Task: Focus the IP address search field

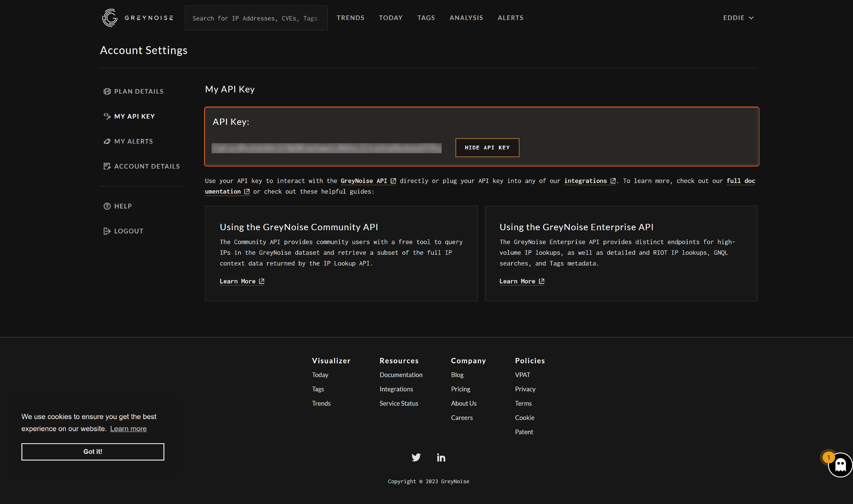Action: tap(256, 18)
